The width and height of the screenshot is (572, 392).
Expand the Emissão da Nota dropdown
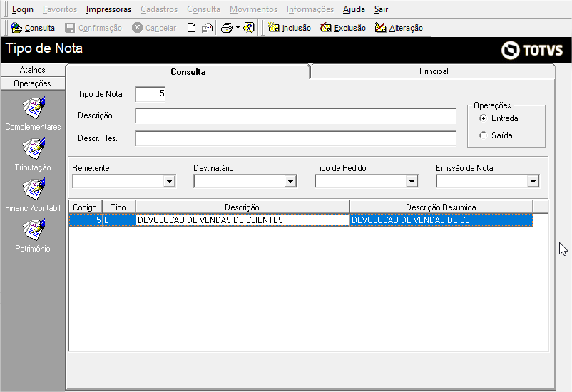pyautogui.click(x=533, y=181)
